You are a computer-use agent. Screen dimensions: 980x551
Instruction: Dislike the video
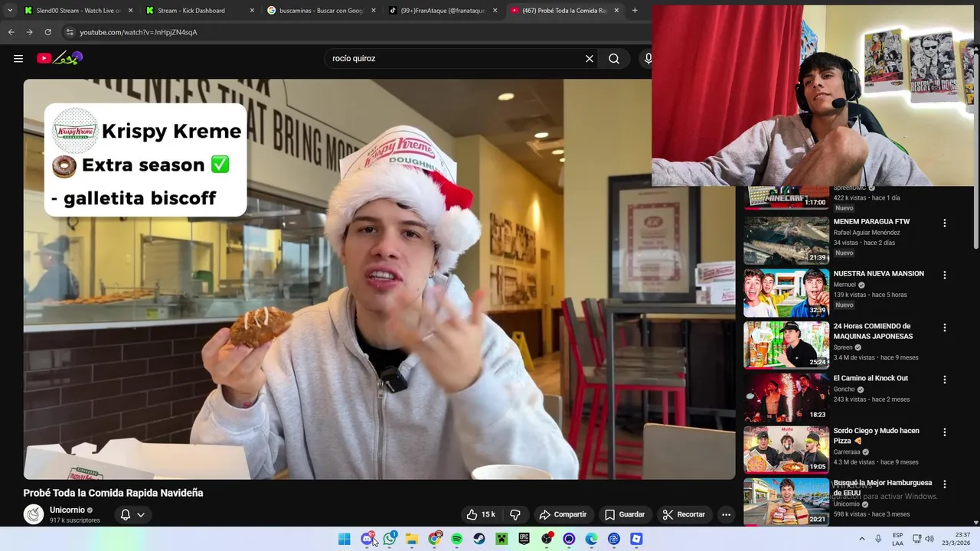click(515, 514)
